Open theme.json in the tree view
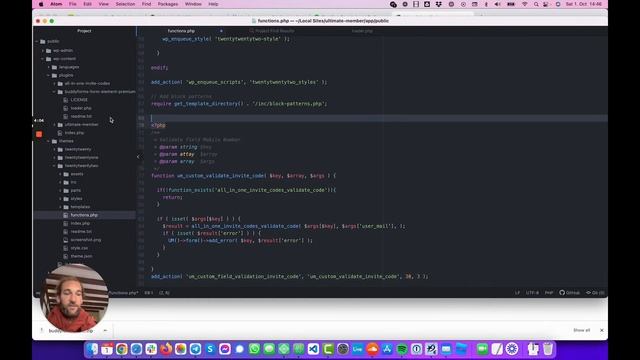 click(81, 256)
